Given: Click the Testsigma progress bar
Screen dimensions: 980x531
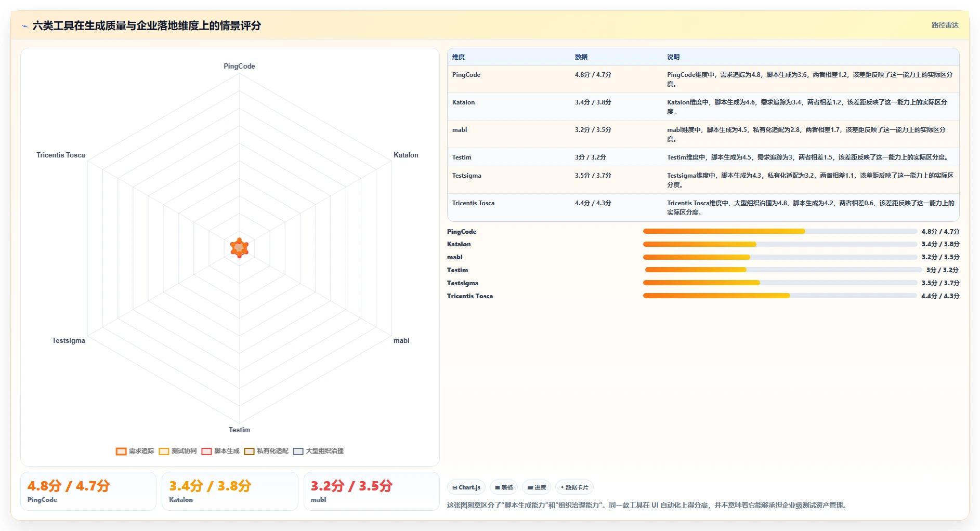Looking at the screenshot, I should click(780, 283).
